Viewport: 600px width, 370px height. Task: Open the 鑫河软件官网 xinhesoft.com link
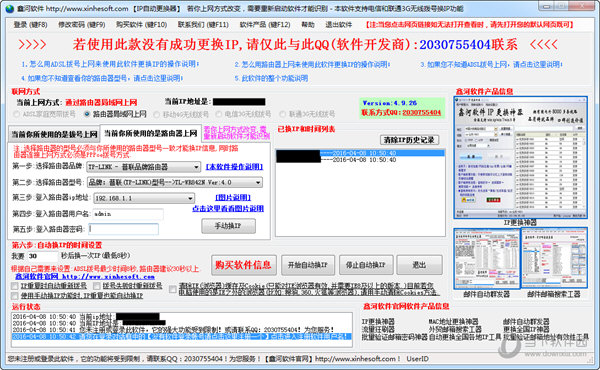[x=85, y=276]
